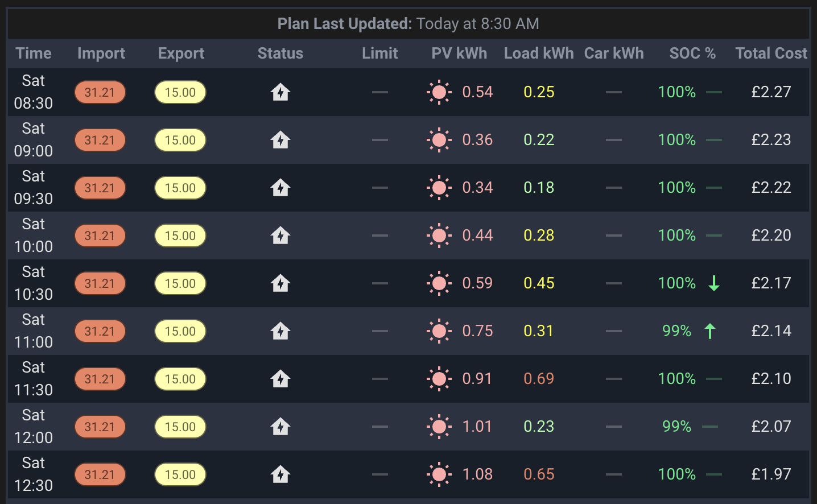Click the 15.00 export badge for Sat 10:00
This screenshot has height=504, width=817.
pos(180,236)
